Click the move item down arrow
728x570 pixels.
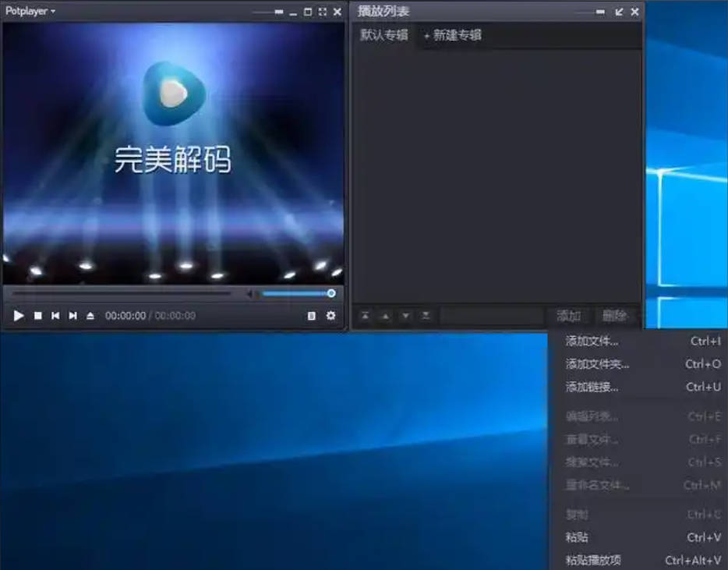point(405,316)
